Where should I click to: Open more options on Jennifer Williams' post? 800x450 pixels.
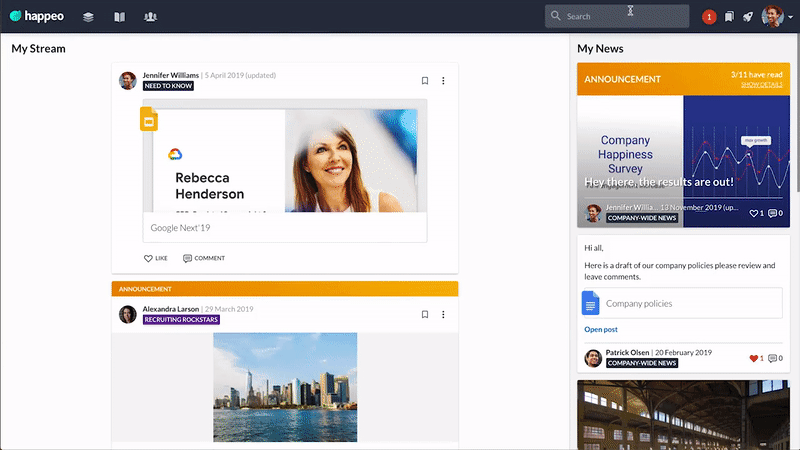(443, 81)
